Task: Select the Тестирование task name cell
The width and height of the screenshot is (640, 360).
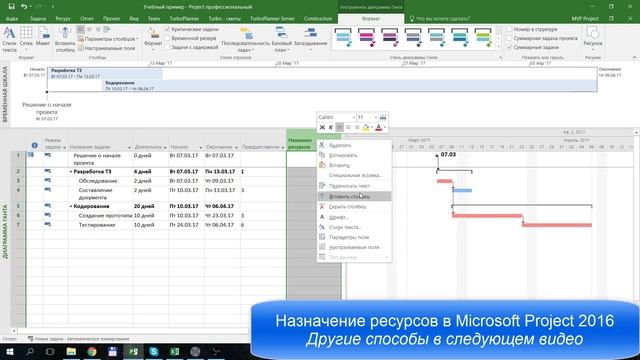Action: tap(100, 225)
